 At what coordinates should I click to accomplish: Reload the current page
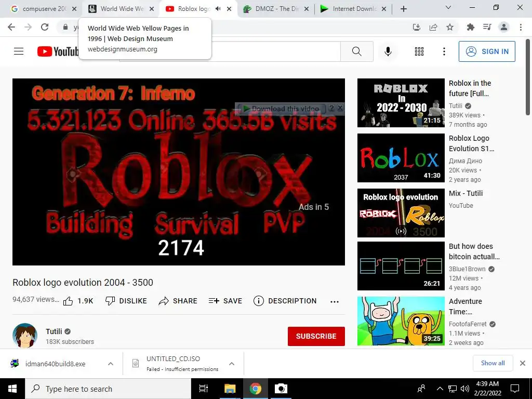[x=45, y=27]
